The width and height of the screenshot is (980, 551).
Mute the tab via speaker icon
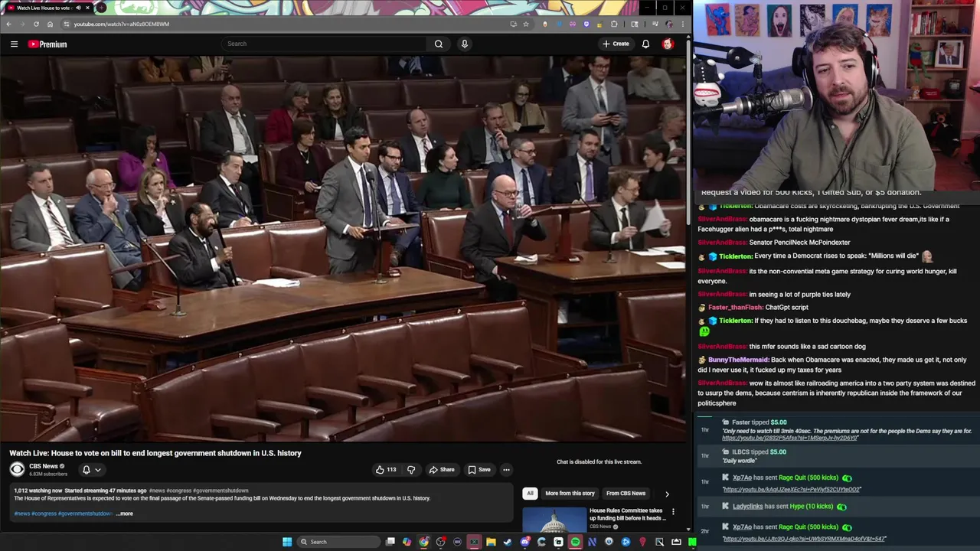79,8
